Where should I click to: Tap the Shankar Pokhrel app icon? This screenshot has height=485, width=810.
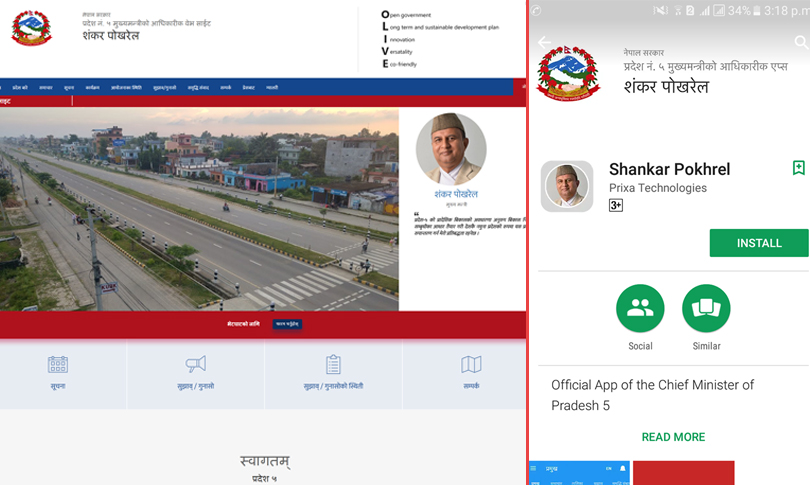pyautogui.click(x=567, y=186)
